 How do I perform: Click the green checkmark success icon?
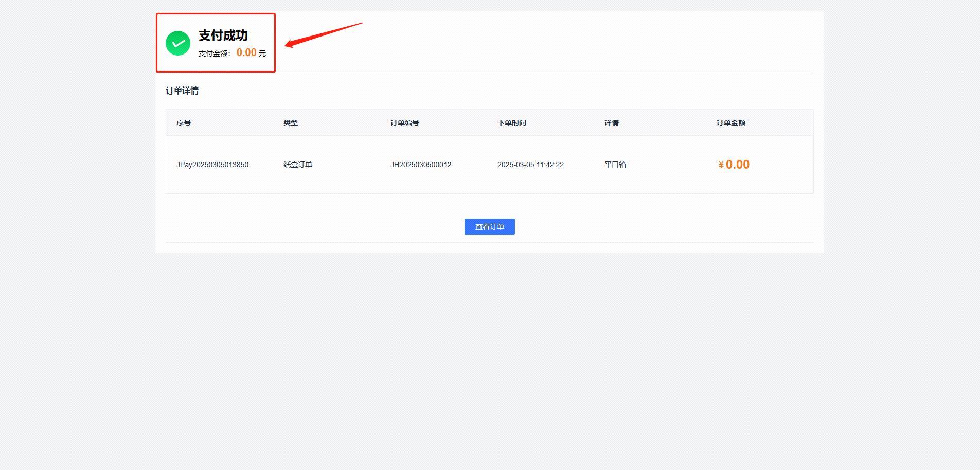(x=178, y=43)
